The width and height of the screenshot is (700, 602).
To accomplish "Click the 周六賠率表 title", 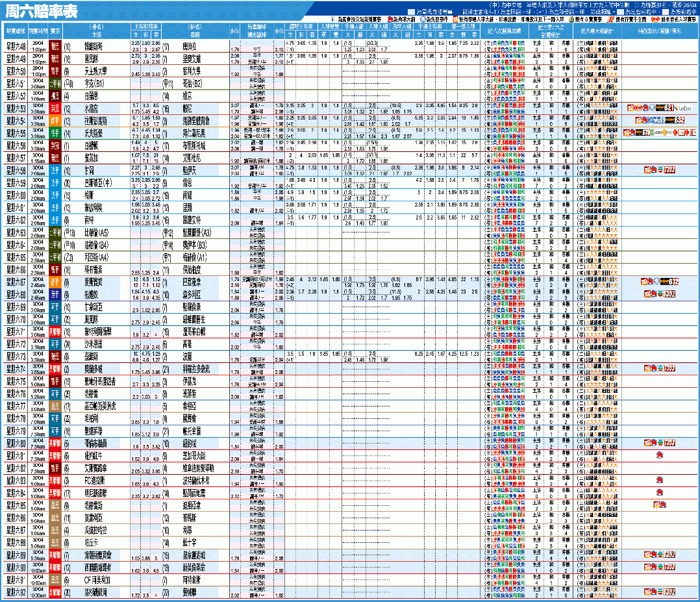I will point(41,12).
